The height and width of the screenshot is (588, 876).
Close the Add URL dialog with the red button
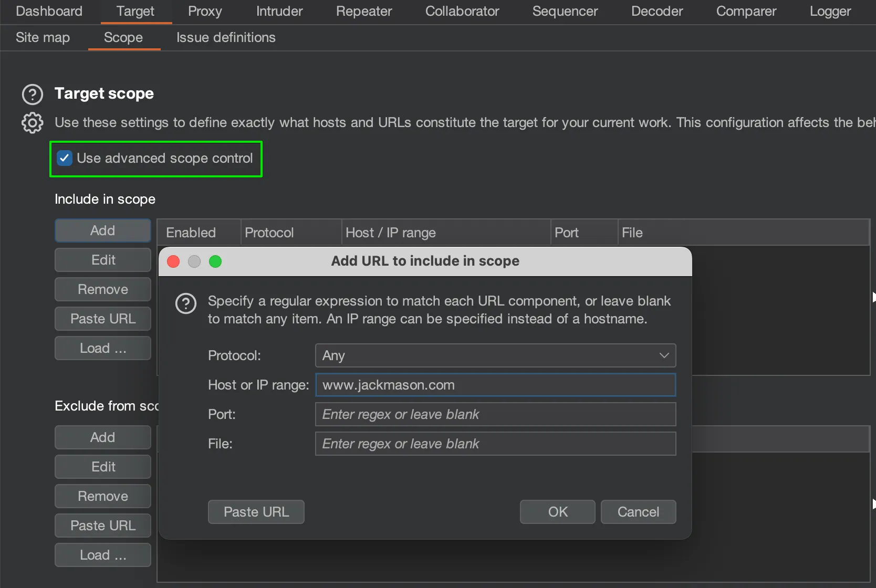click(173, 261)
